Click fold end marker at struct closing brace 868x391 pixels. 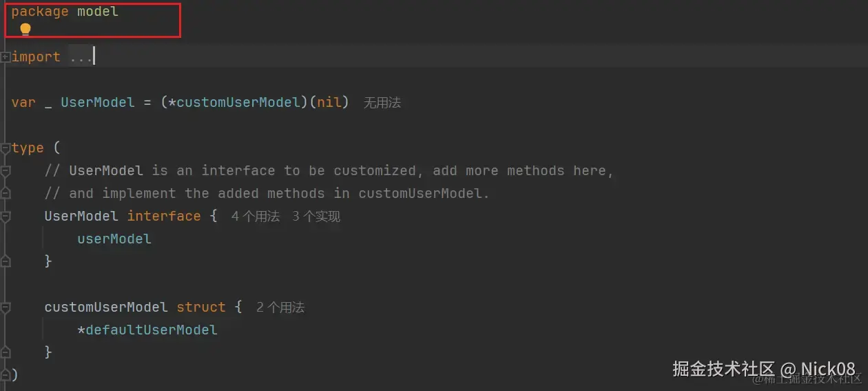pyautogui.click(x=6, y=352)
